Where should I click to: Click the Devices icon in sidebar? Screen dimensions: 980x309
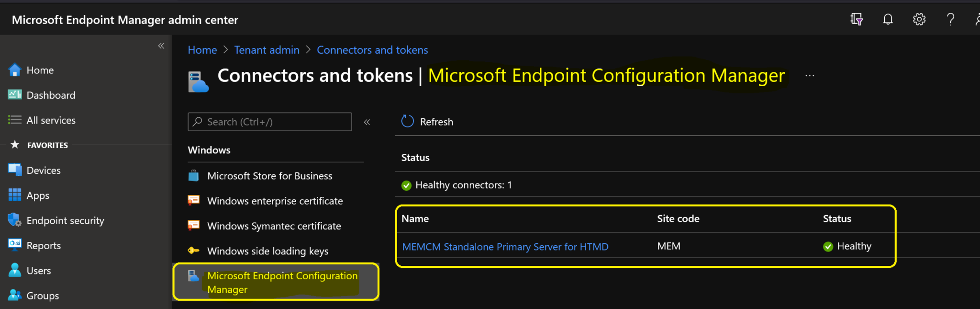[15, 170]
